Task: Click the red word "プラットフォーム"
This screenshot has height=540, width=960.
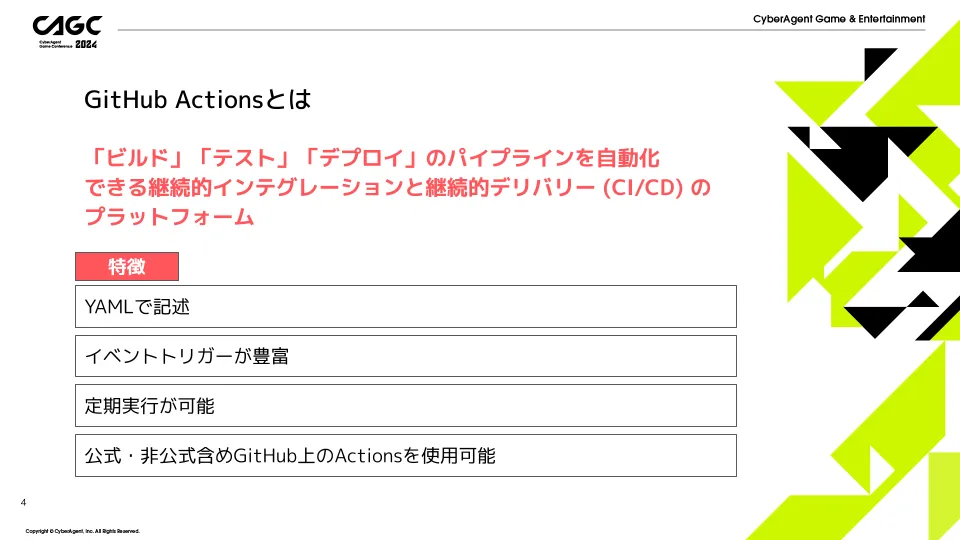Action: click(x=170, y=216)
